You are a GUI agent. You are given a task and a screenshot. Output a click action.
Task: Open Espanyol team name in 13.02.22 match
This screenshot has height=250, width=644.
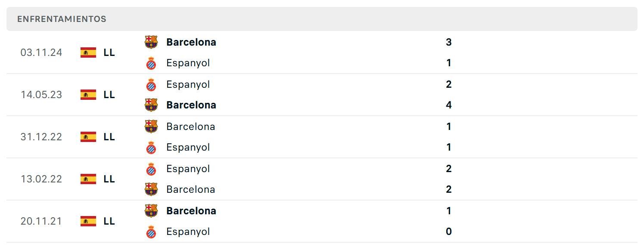pyautogui.click(x=188, y=169)
